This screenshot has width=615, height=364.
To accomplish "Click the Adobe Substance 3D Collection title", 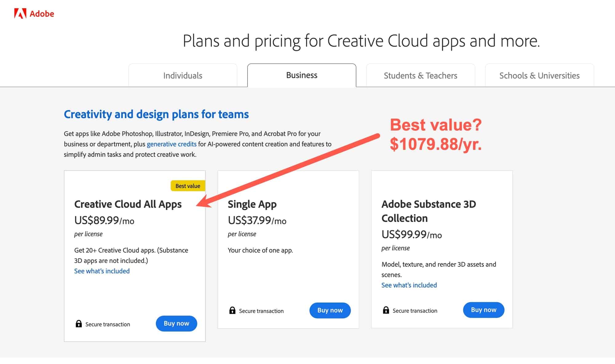I will 429,211.
